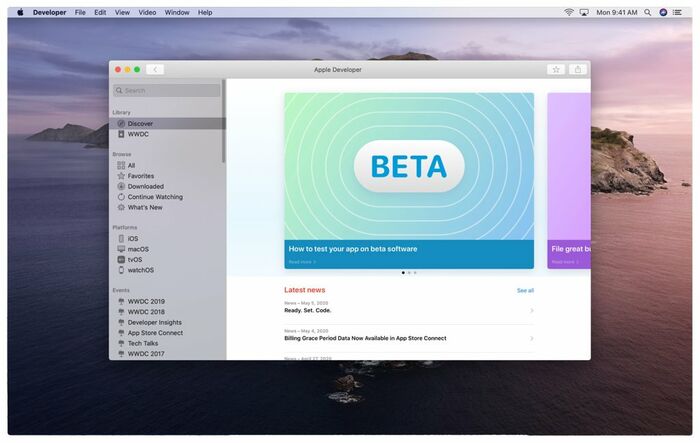This screenshot has width=700, height=443.
Task: Click the share icon in window toolbar
Action: click(x=578, y=70)
